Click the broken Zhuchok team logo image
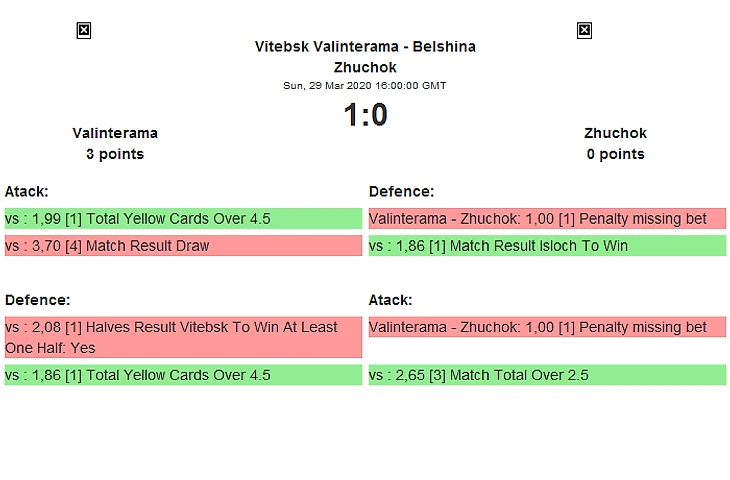 pos(584,31)
